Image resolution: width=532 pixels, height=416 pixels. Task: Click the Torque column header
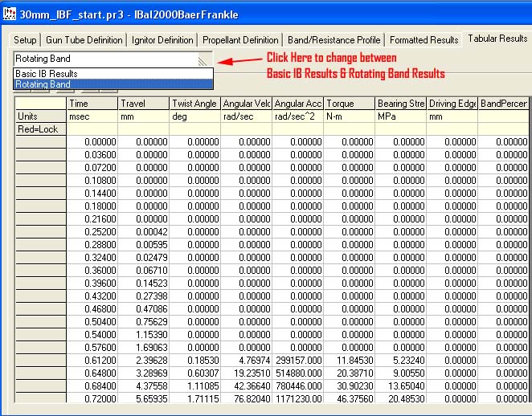coord(349,104)
